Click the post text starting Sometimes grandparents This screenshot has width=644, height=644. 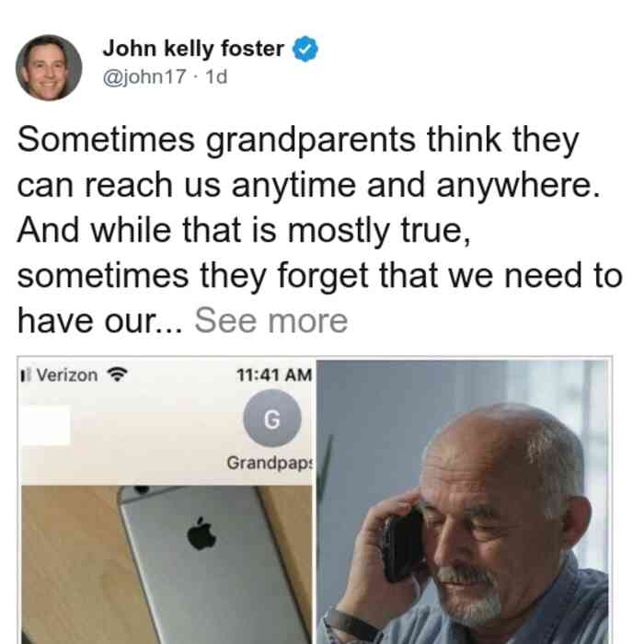click(x=319, y=230)
